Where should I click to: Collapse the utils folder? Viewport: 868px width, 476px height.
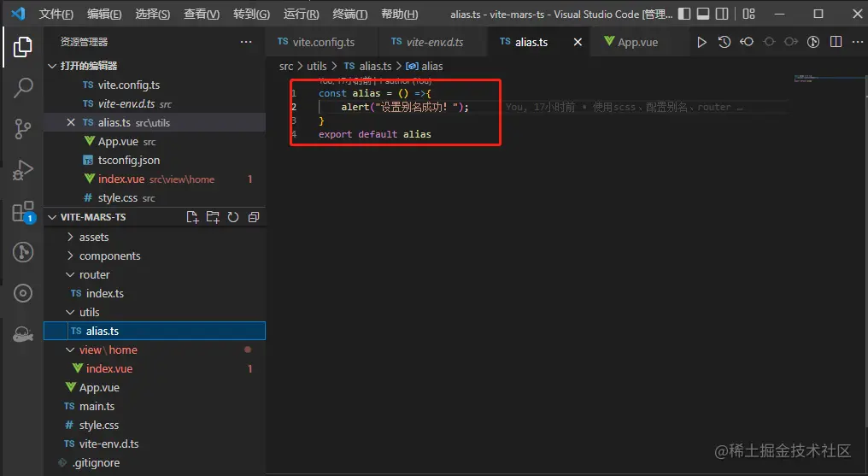click(x=70, y=312)
